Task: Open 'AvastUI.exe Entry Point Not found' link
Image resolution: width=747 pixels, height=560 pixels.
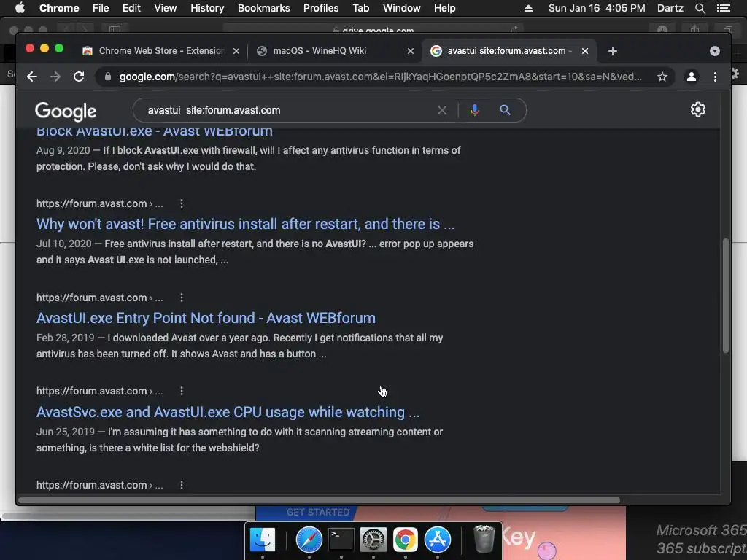Action: 206,318
